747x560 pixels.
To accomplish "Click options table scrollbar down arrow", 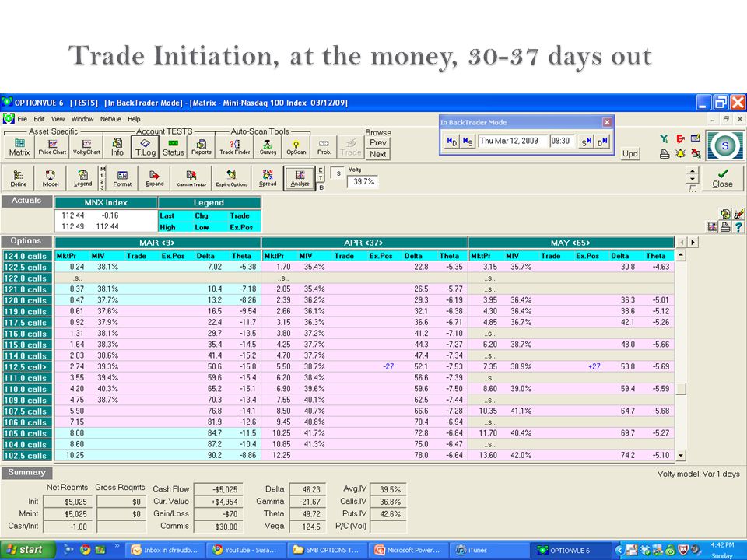I will coord(681,455).
